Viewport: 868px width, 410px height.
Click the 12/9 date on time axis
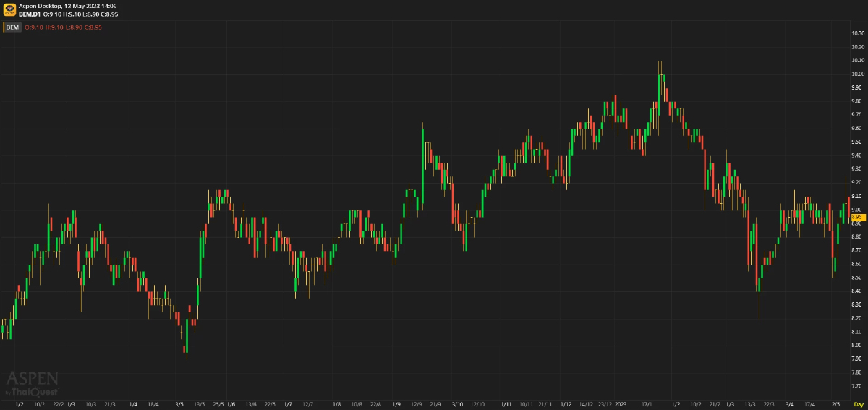pyautogui.click(x=417, y=403)
